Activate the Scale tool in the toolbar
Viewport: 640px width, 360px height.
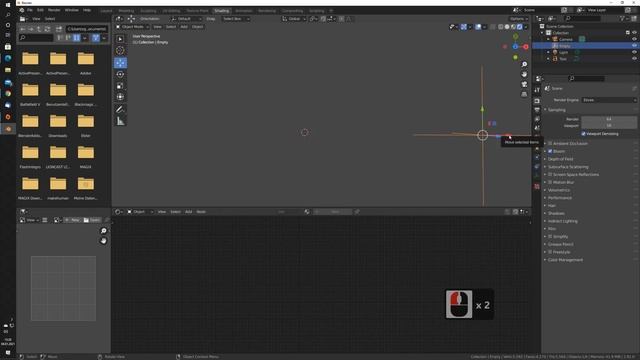click(x=120, y=86)
